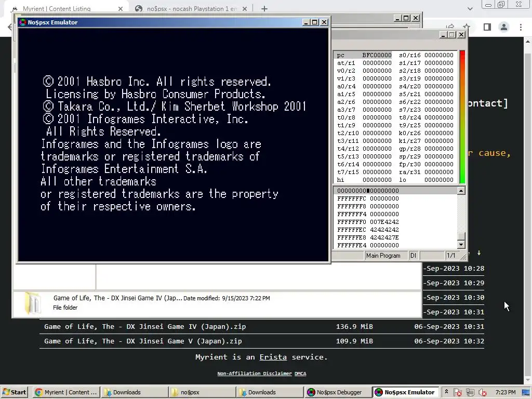Click the No$psx Emulator title bar icon
Image resolution: width=532 pixels, height=399 pixels.
[x=23, y=22]
